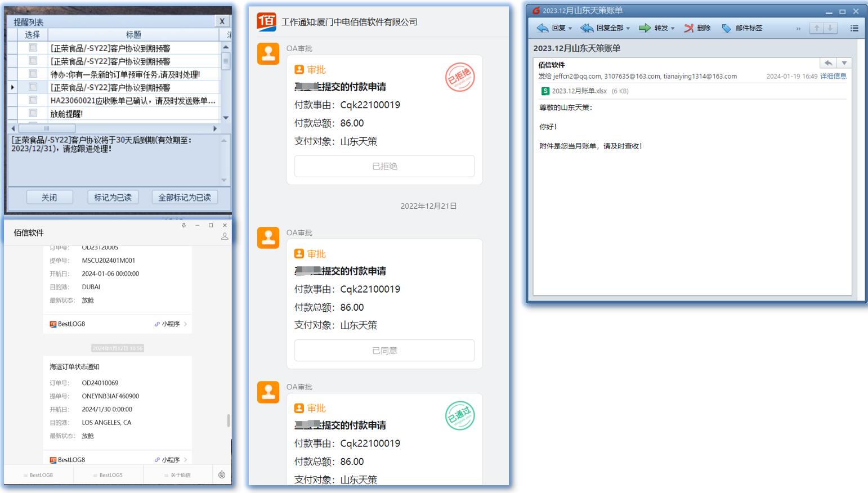The image size is (868, 493).
Task: Click the pin icon in the 佰信软件 window
Action: click(x=184, y=225)
